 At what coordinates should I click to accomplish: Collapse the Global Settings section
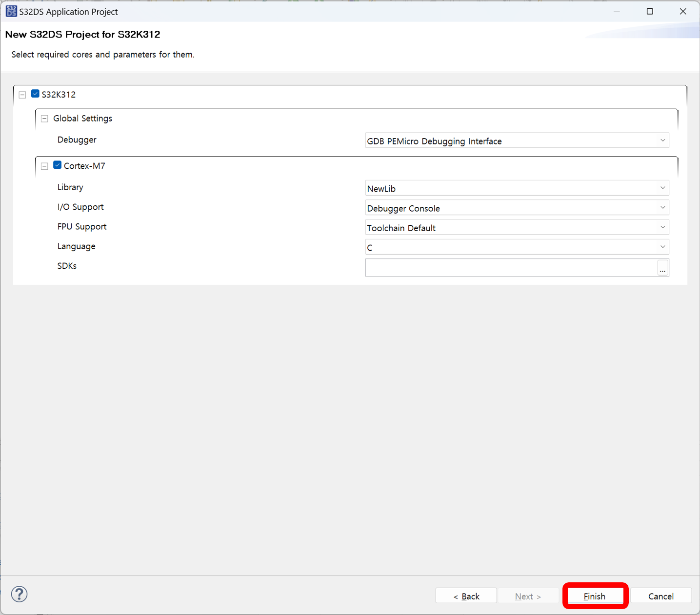point(44,119)
